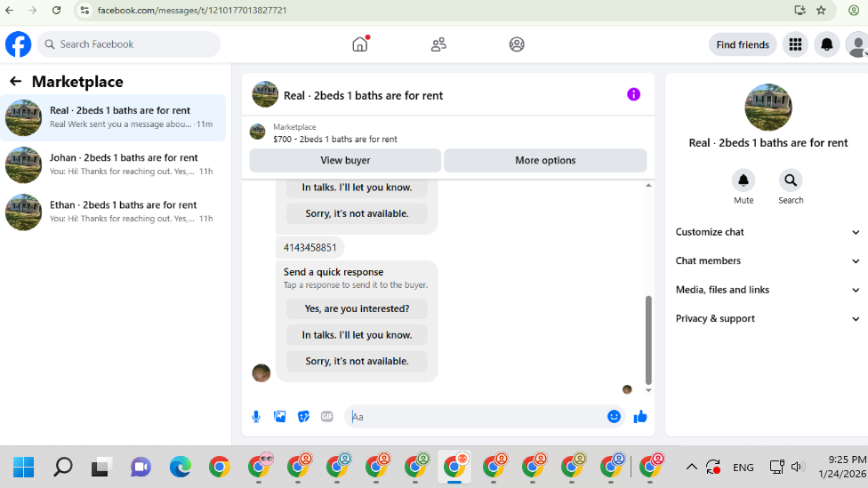
Task: Click the voice clip microphone icon
Action: (256, 417)
